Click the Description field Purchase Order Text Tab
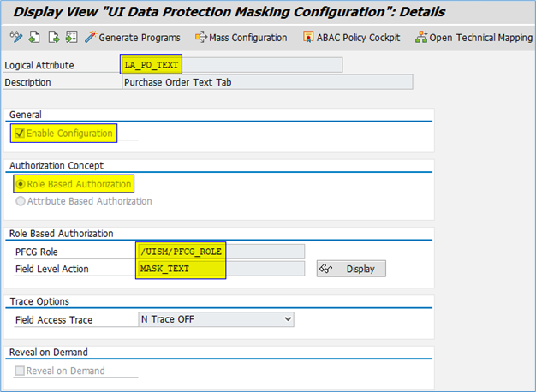 pos(267,82)
